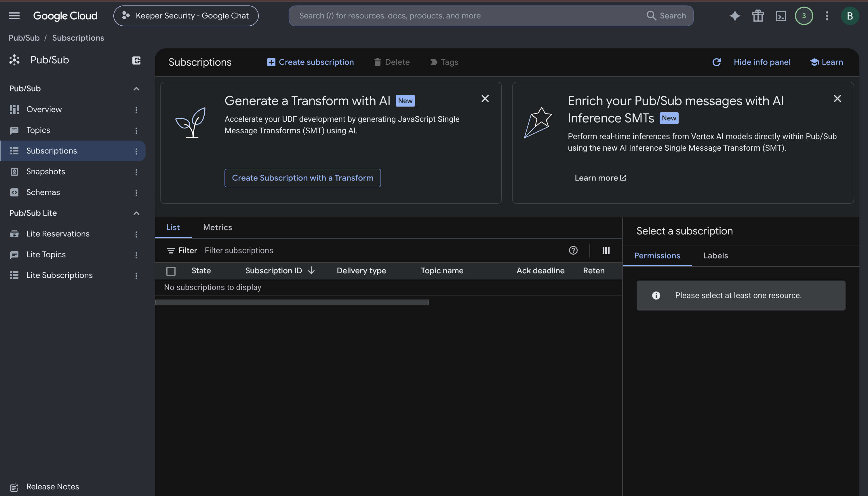Open notifications badge showing 3
The width and height of the screenshot is (868, 496).
click(804, 16)
